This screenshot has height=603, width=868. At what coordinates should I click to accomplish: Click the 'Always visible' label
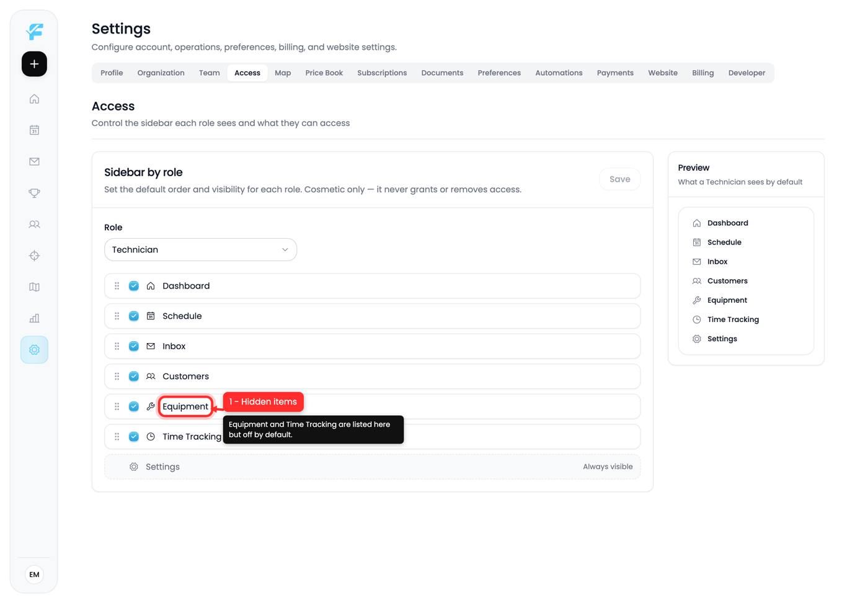click(608, 467)
